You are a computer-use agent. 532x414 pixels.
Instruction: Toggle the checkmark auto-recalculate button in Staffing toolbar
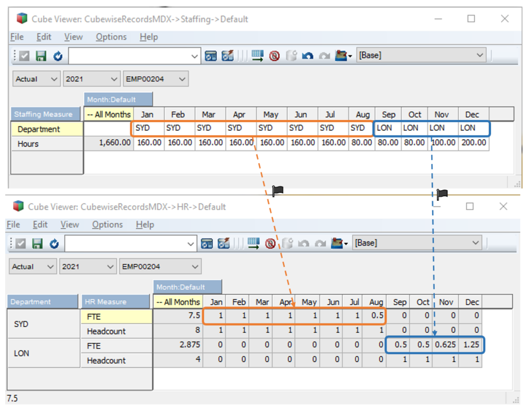(x=25, y=56)
